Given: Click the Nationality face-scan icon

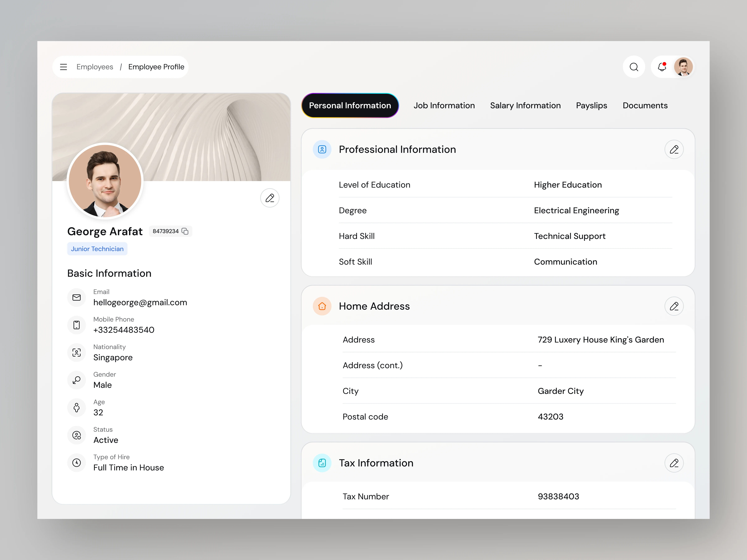Looking at the screenshot, I should click(77, 353).
